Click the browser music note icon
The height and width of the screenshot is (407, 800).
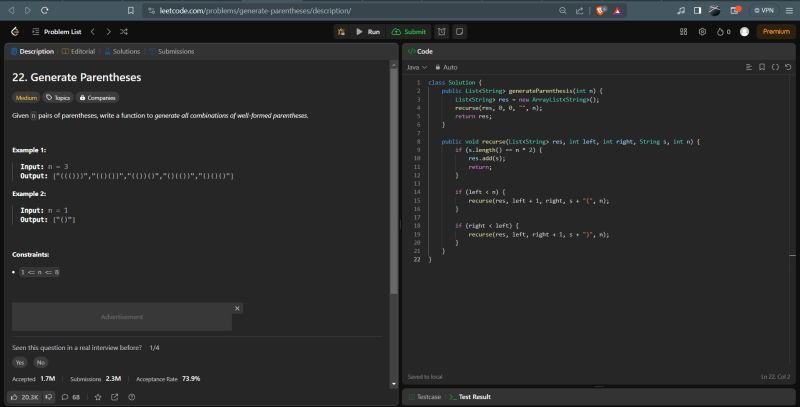point(681,10)
